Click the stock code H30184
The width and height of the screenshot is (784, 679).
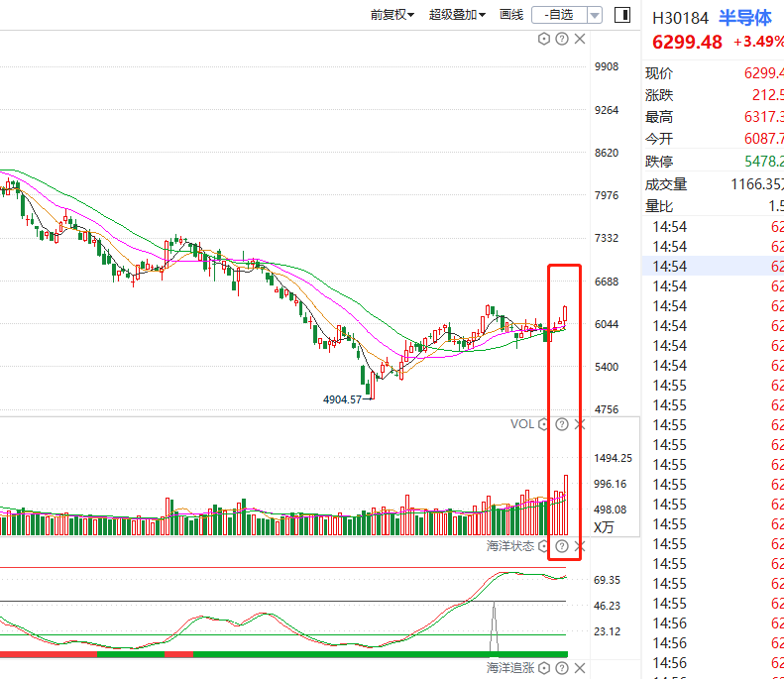[681, 19]
